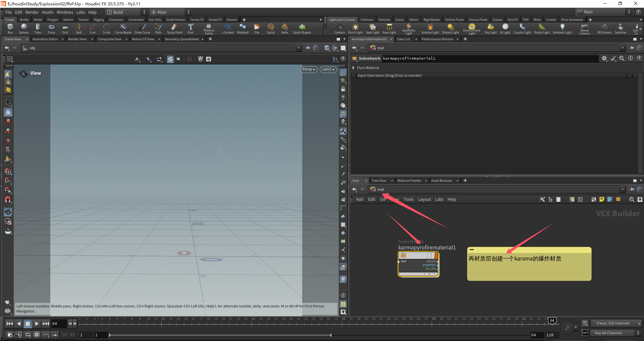
Task: Select the L-System shelf tool
Action: click(x=228, y=29)
